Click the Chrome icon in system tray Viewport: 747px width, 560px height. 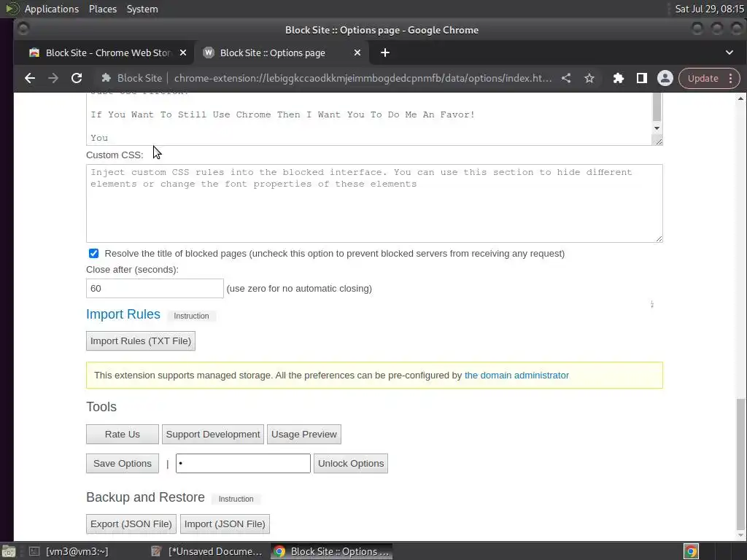pos(691,551)
